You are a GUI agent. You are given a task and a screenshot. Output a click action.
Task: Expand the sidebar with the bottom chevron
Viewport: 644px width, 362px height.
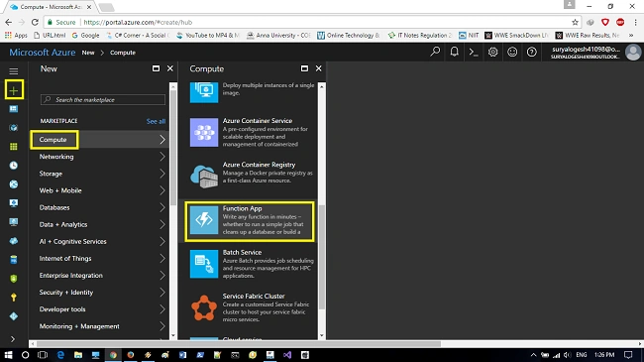(x=13, y=339)
